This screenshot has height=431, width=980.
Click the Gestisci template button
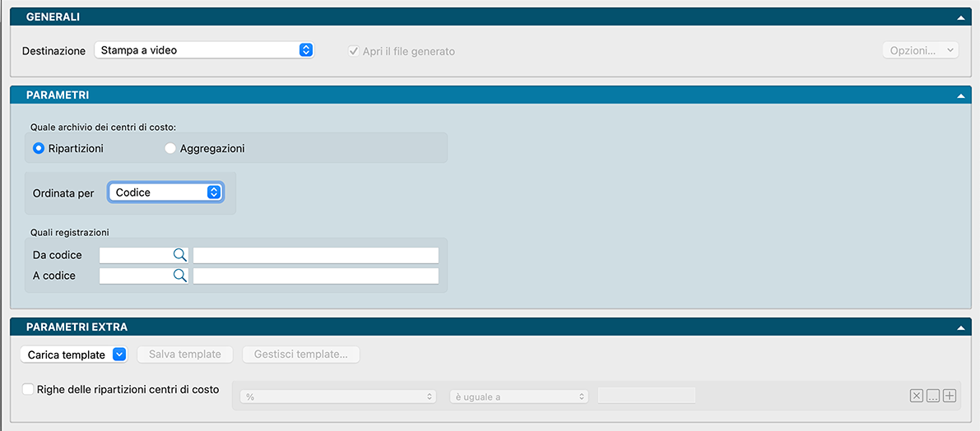300,355
